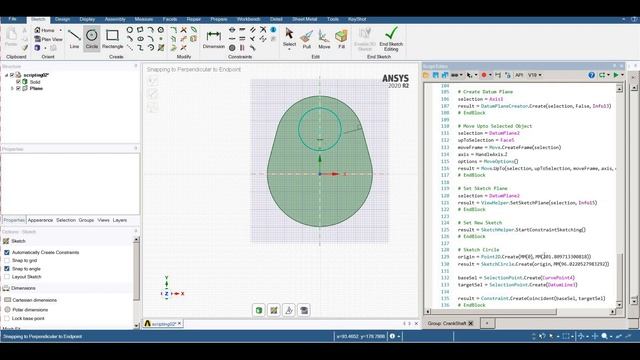The width and height of the screenshot is (640, 360).
Task: Select the Circle sketch tool
Action: tap(91, 38)
